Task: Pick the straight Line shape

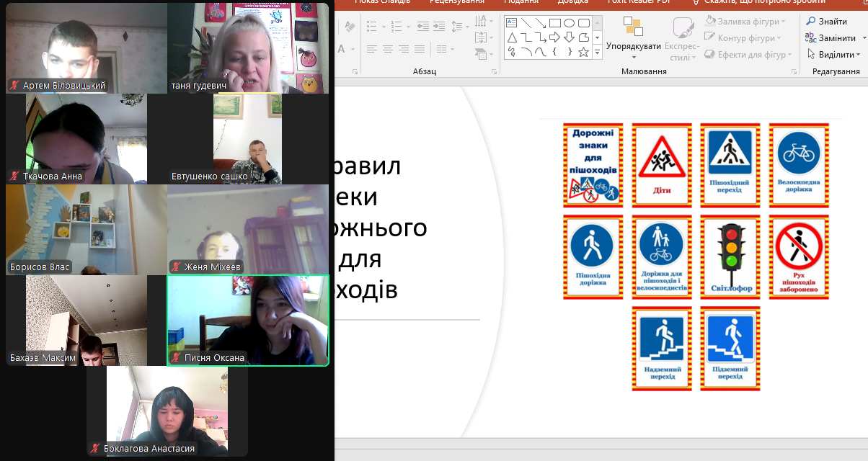Action: pos(526,23)
